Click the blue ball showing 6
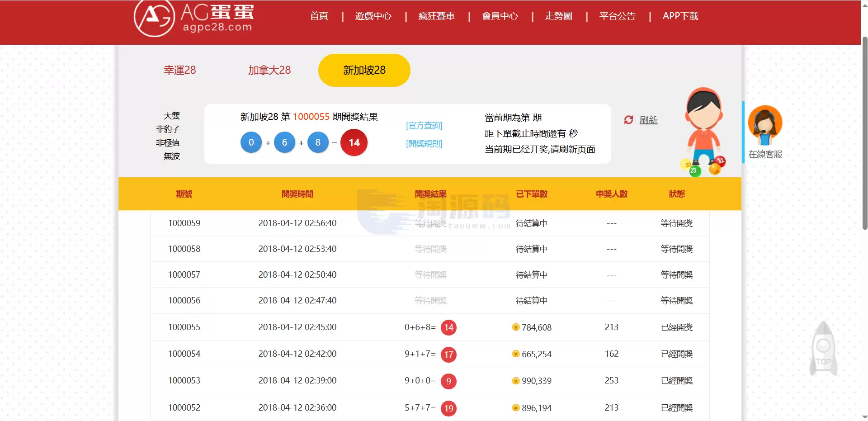Image resolution: width=868 pixels, height=421 pixels. (285, 142)
